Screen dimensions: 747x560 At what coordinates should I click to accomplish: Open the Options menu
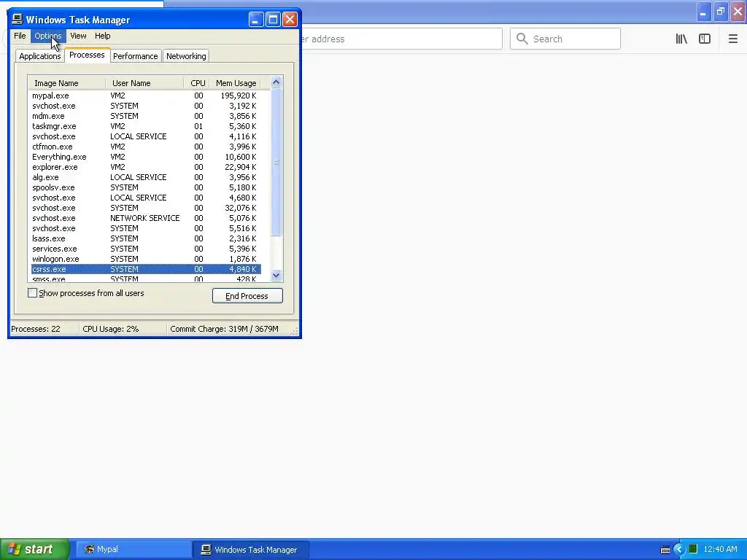[47, 36]
